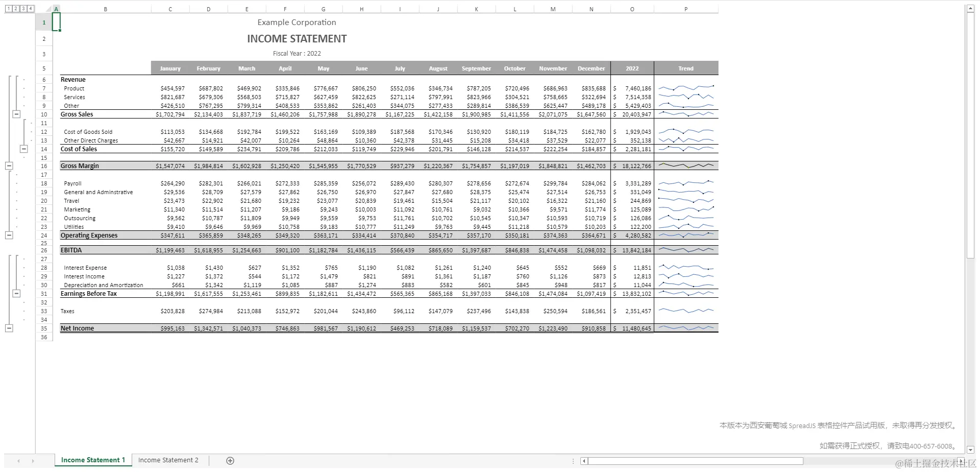Select row 35 header
The height and width of the screenshot is (472, 980).
coord(44,328)
